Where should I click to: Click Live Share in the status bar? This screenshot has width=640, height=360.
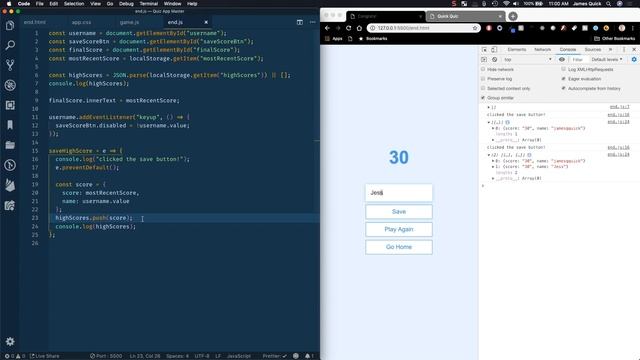(44, 356)
